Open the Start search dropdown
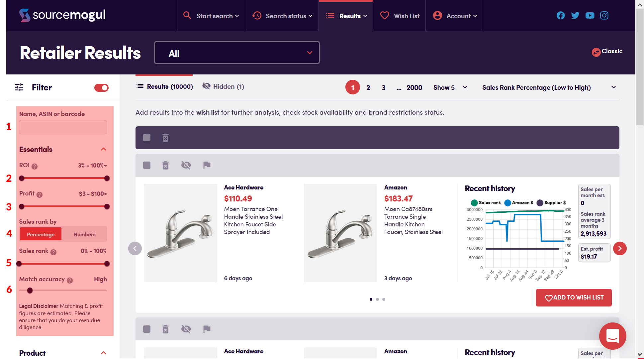 coord(211,16)
